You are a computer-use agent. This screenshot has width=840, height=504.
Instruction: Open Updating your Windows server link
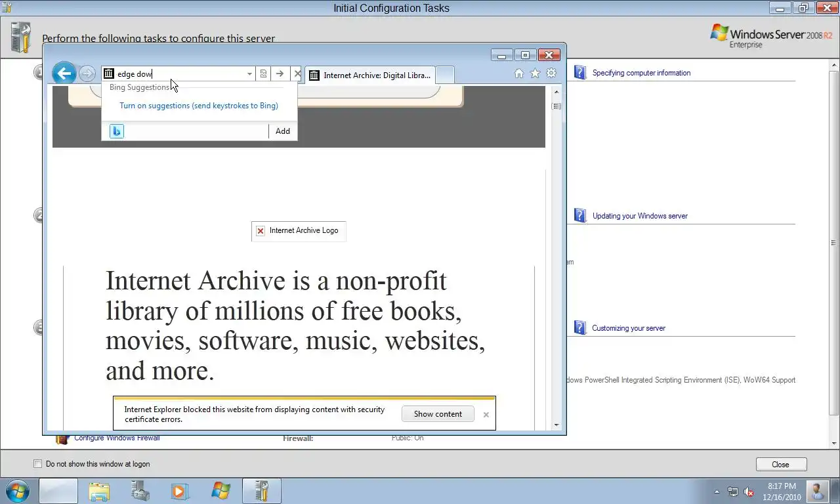(x=640, y=216)
